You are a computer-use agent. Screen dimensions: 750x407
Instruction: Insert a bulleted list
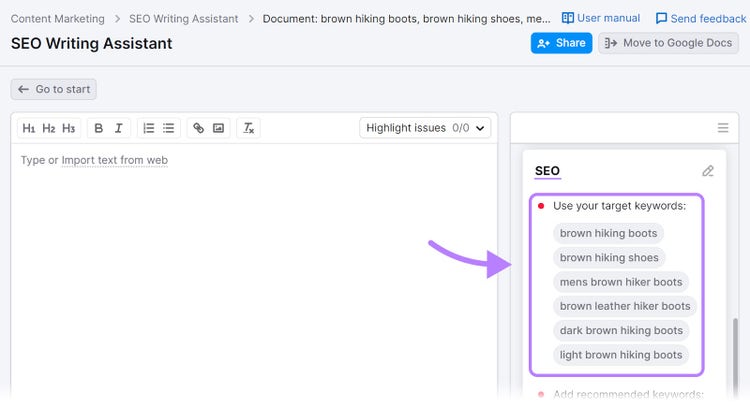click(168, 128)
